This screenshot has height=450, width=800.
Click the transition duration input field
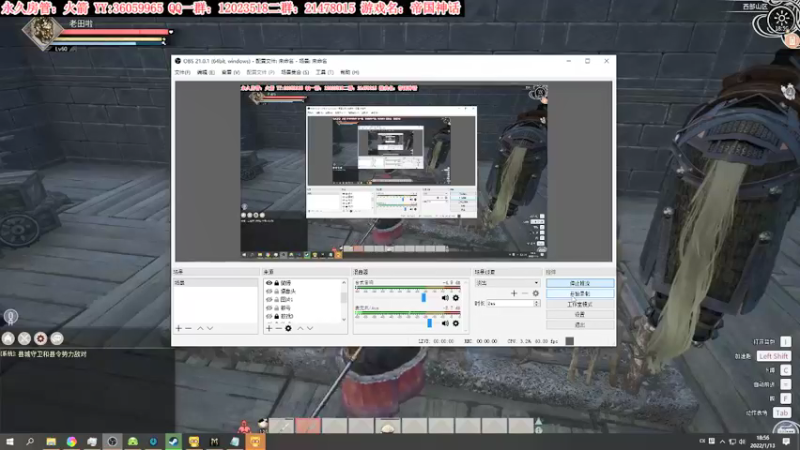[510, 304]
